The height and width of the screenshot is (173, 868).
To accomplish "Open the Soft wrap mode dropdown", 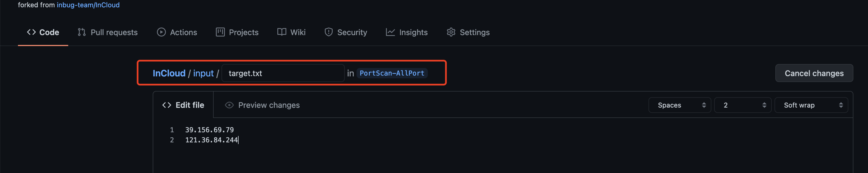I will [x=811, y=105].
